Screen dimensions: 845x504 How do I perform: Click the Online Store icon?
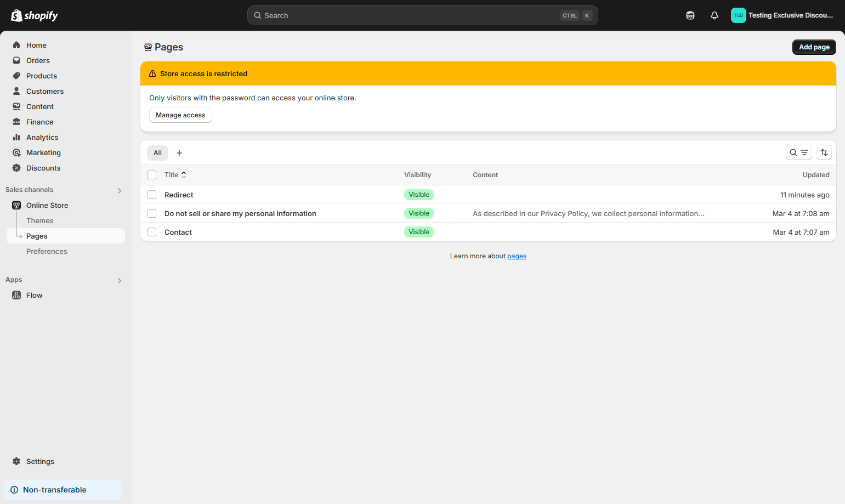[x=16, y=205]
